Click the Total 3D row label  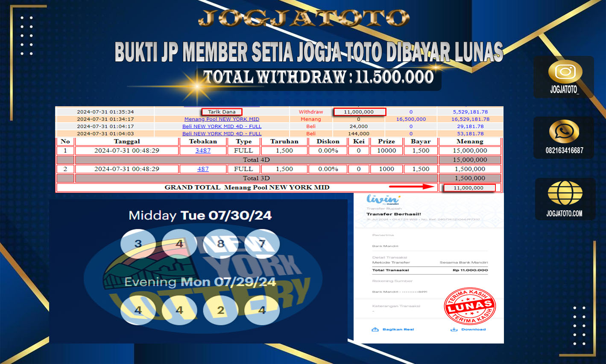click(256, 178)
